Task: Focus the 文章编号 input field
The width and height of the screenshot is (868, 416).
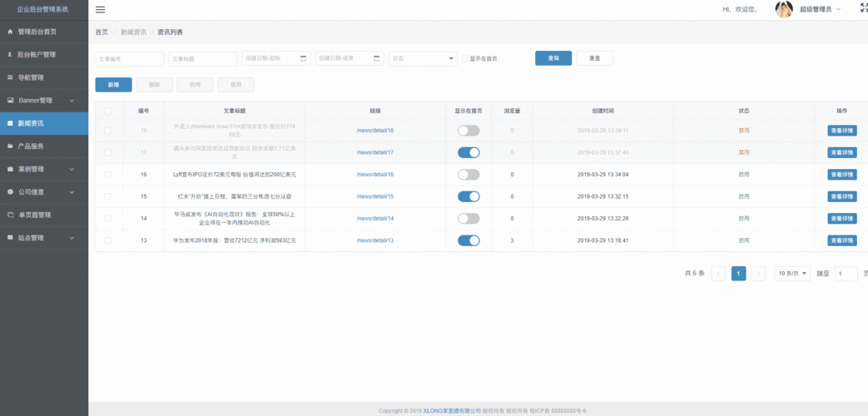Action: [130, 58]
